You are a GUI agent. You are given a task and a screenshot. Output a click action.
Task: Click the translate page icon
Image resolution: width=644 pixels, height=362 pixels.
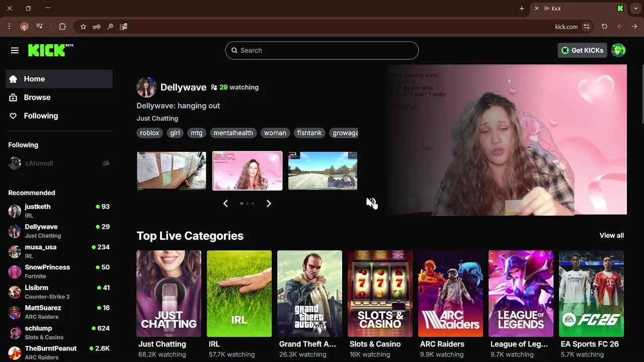[x=124, y=27]
